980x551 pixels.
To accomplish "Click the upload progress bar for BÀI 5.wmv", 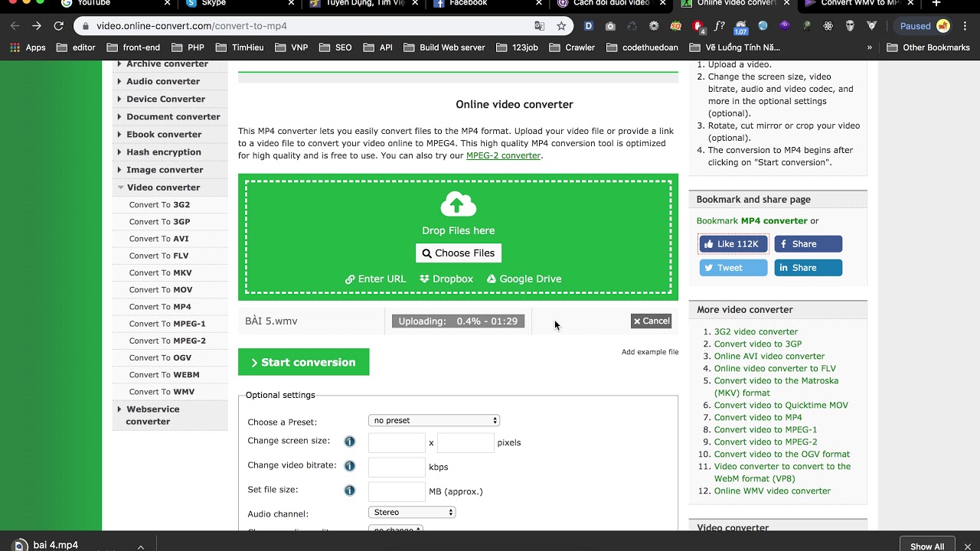I will pyautogui.click(x=458, y=321).
